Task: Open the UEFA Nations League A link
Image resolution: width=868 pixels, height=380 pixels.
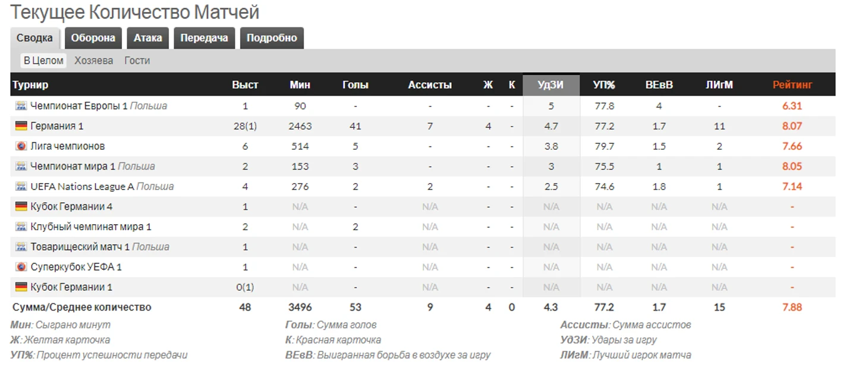Action: (82, 187)
